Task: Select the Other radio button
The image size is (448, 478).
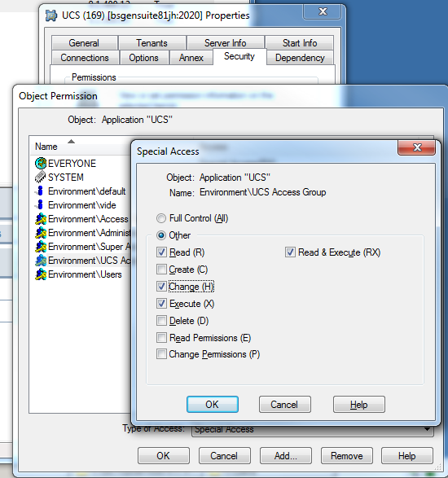Action: (x=161, y=235)
